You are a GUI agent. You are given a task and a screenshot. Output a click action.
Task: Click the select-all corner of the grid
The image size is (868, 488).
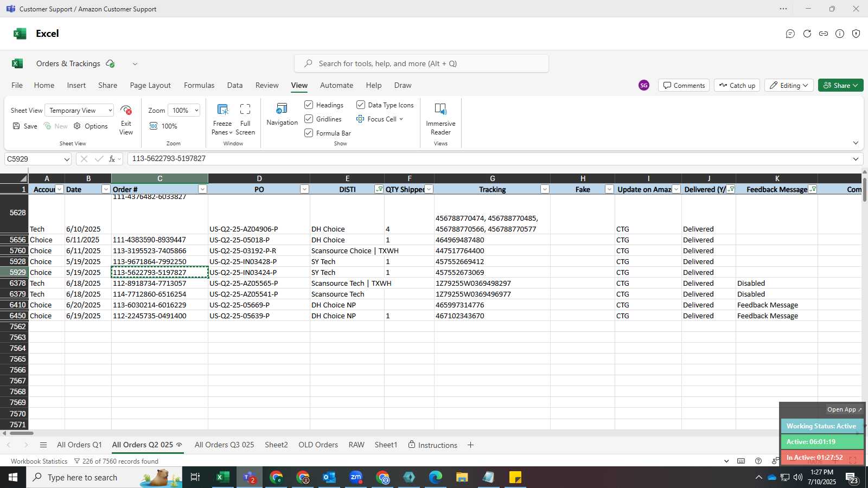(14, 178)
